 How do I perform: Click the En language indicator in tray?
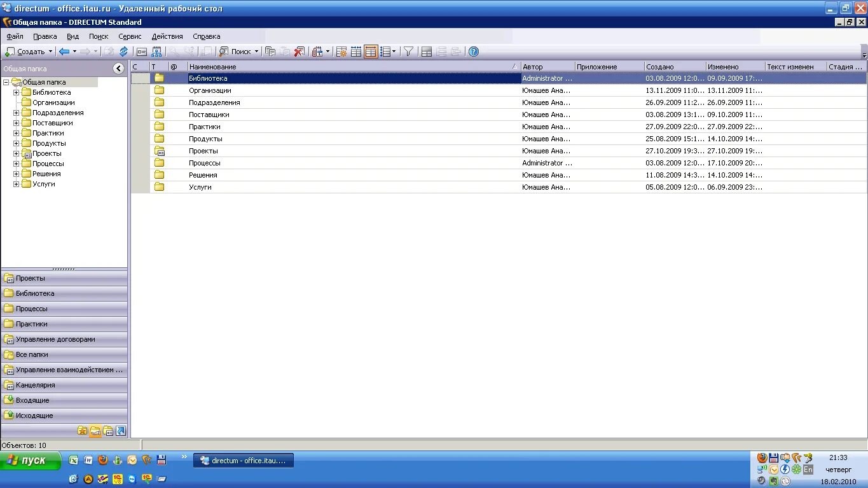pyautogui.click(x=808, y=470)
